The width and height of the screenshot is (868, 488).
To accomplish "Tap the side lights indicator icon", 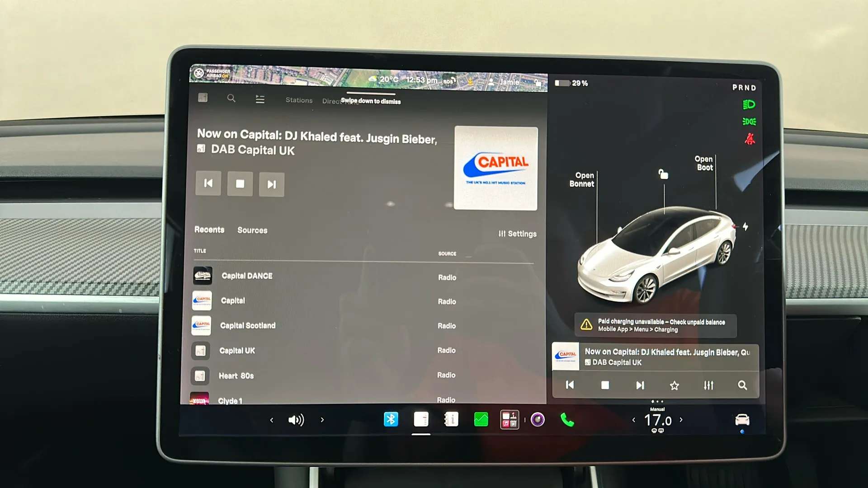I will point(749,122).
